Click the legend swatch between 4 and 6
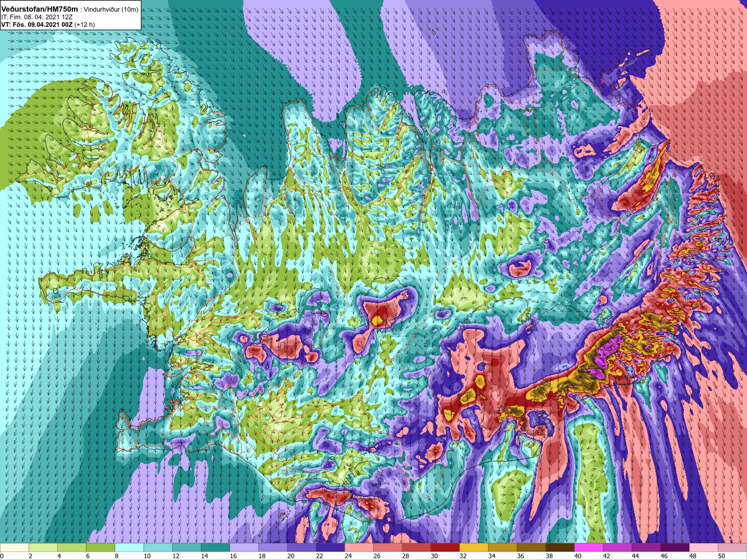 click(72, 548)
